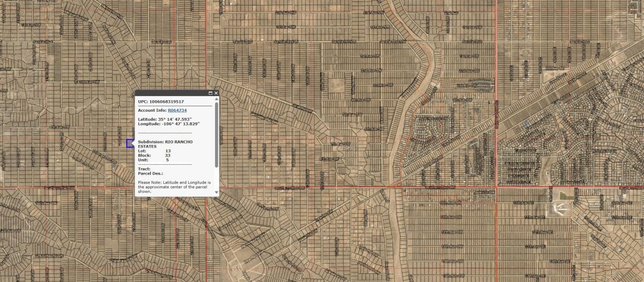
Task: Click the UPC number 1006068319517
Action: click(x=167, y=102)
